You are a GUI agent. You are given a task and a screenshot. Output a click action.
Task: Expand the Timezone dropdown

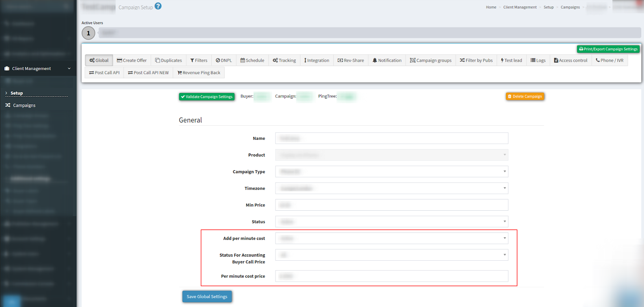click(x=391, y=189)
